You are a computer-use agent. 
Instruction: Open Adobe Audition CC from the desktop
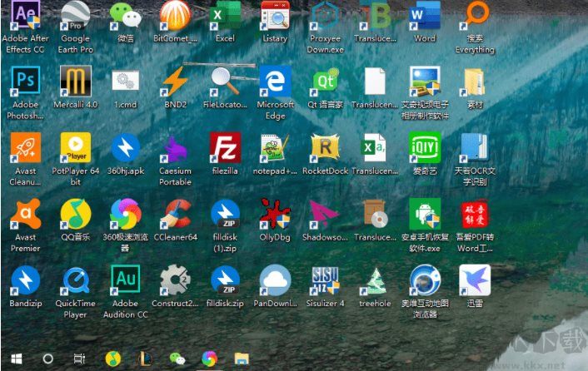(x=125, y=280)
